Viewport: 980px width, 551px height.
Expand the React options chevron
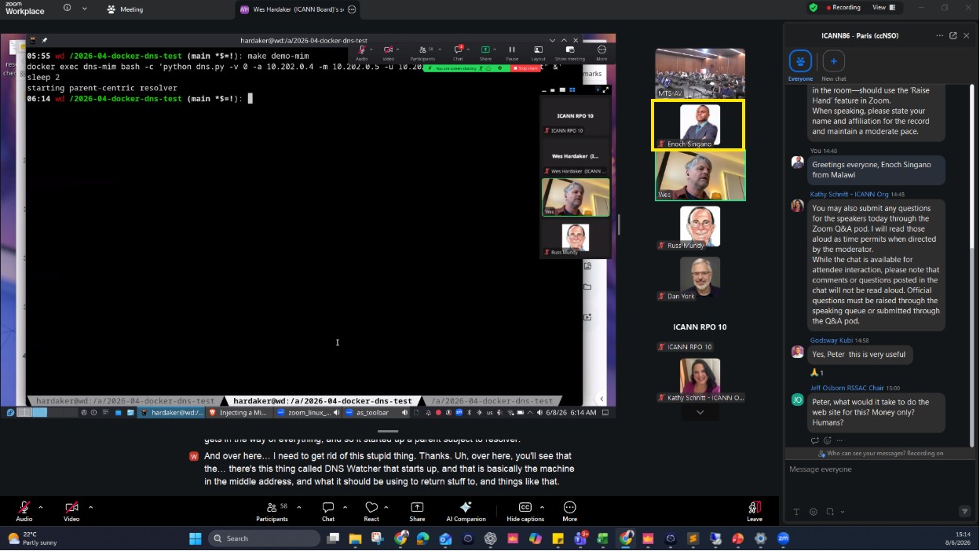click(x=388, y=507)
